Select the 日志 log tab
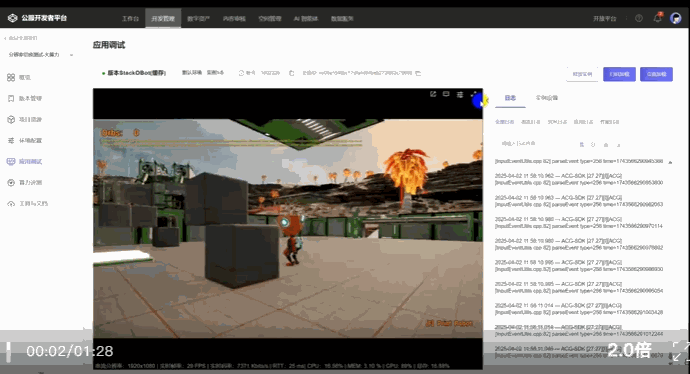This screenshot has height=374, width=690. (x=510, y=98)
